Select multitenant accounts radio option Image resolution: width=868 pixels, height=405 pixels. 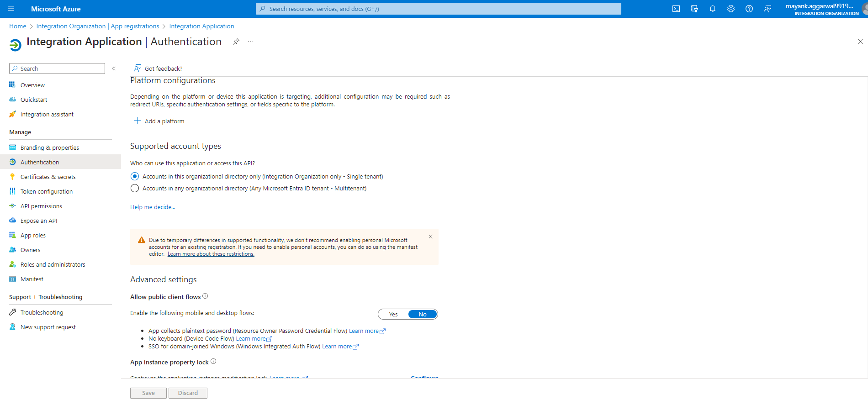(135, 188)
